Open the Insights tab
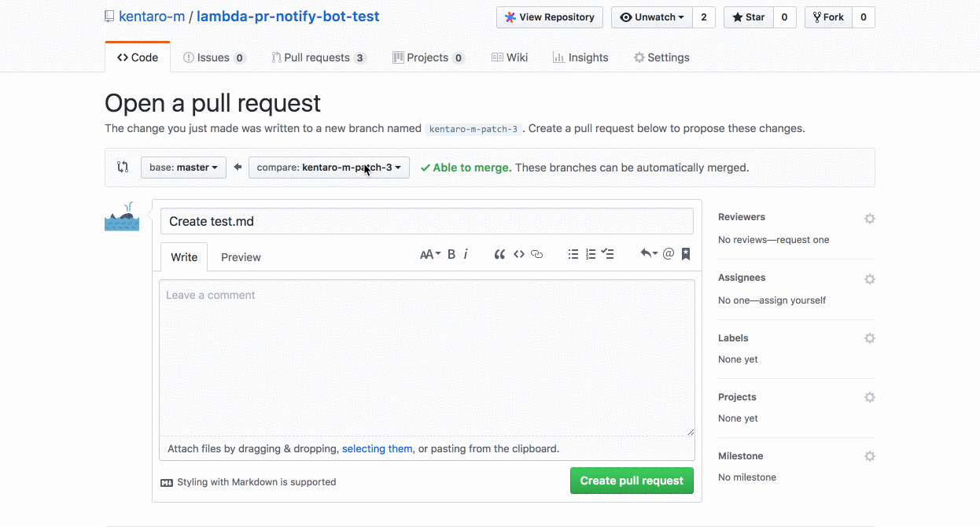Image resolution: width=980 pixels, height=527 pixels. (x=580, y=57)
